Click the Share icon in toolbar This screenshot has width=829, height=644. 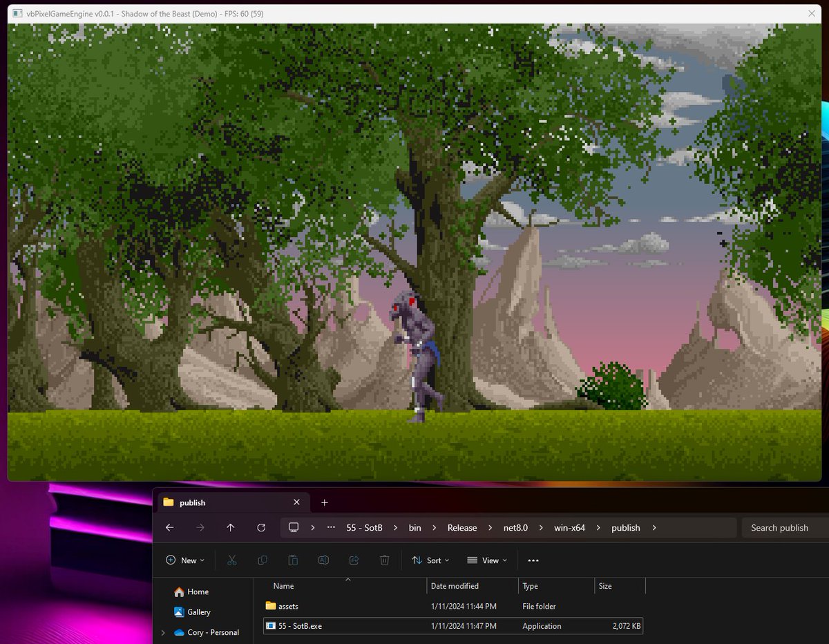tap(354, 560)
